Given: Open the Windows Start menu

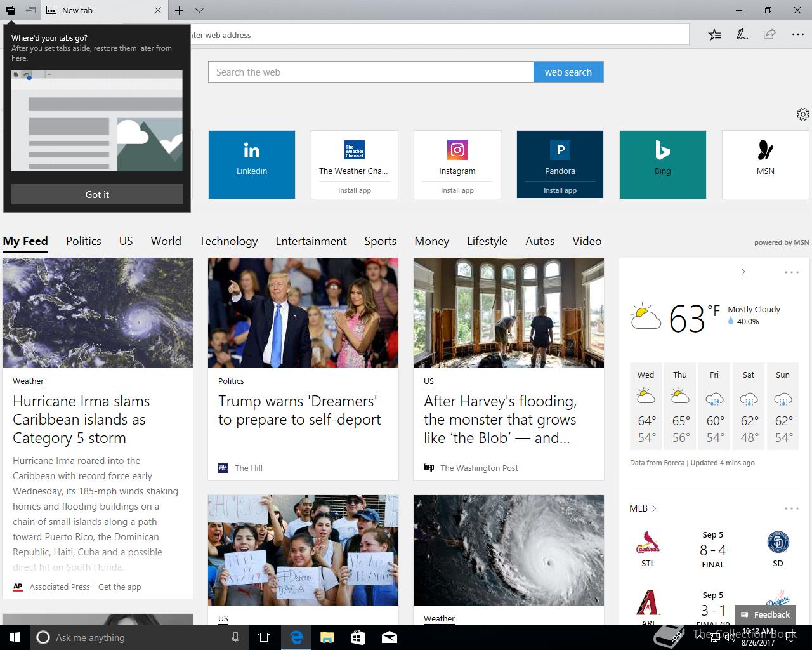Looking at the screenshot, I should tap(15, 637).
